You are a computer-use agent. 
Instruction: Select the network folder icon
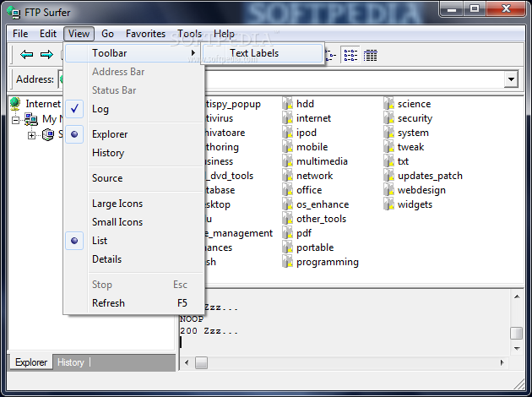[287, 176]
